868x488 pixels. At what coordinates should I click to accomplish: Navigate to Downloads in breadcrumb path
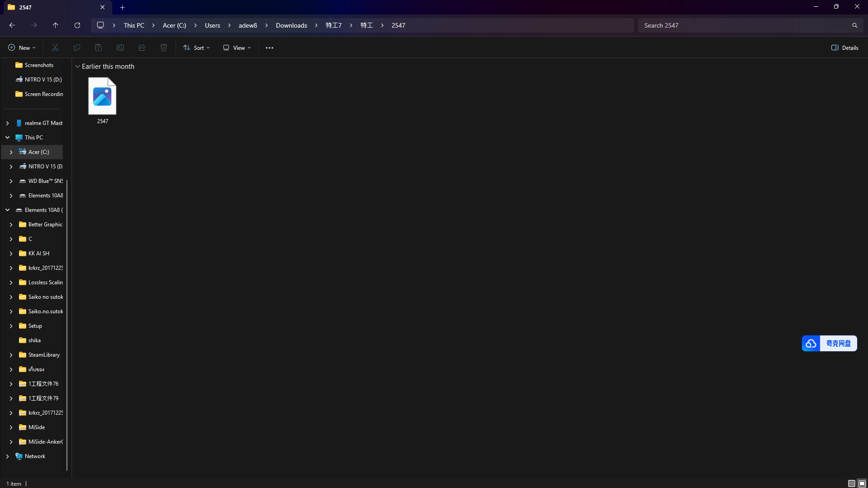tap(291, 25)
